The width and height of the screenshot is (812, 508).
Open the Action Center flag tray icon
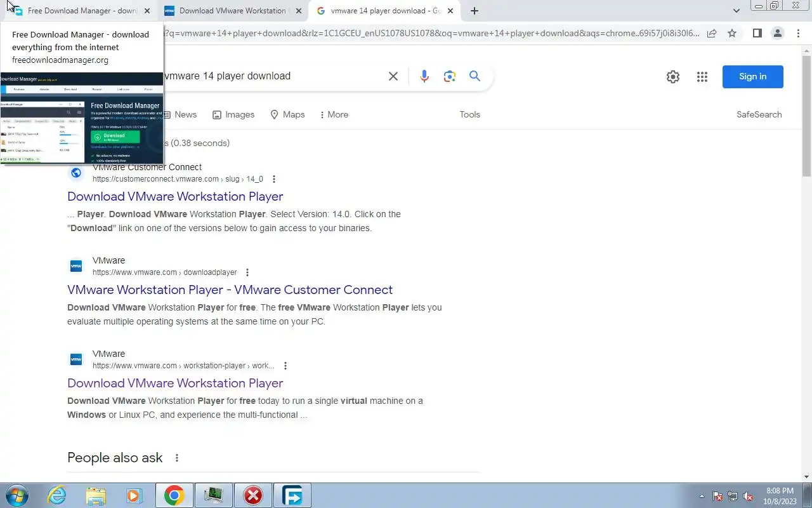coord(717,496)
